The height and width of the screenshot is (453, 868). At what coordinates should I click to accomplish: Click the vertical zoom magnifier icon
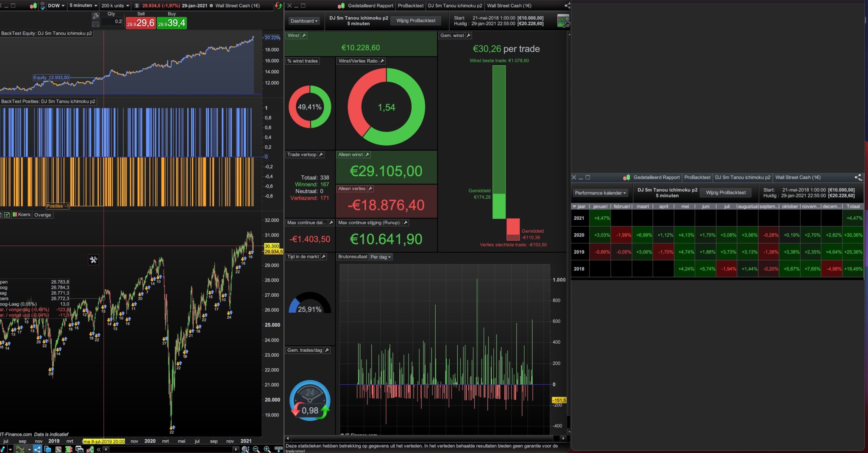point(245,449)
